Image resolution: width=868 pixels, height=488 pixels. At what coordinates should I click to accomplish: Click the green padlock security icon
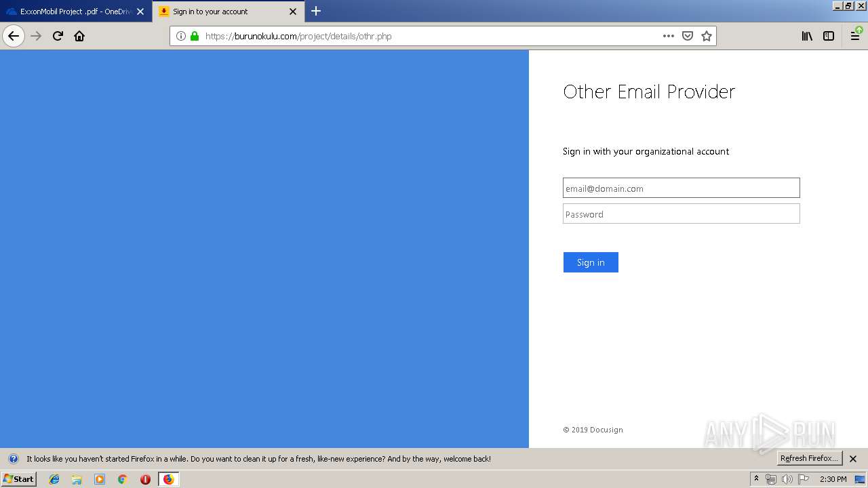195,36
